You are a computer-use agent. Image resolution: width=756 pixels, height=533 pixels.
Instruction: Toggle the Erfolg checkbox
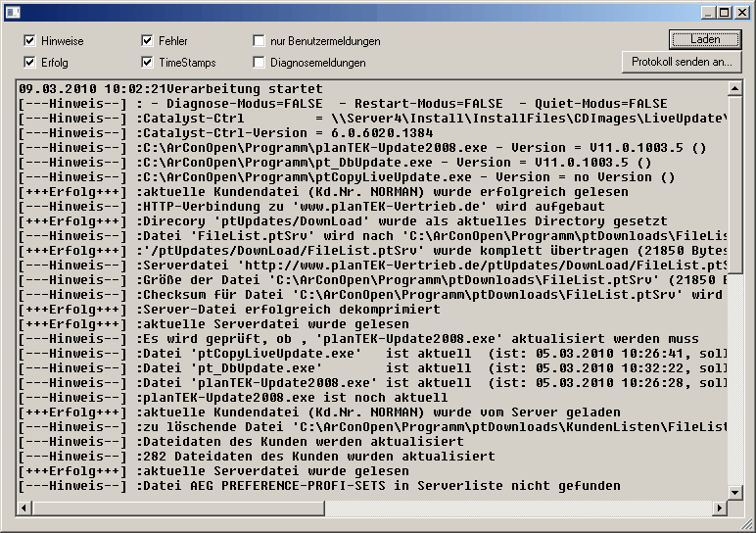click(x=30, y=63)
